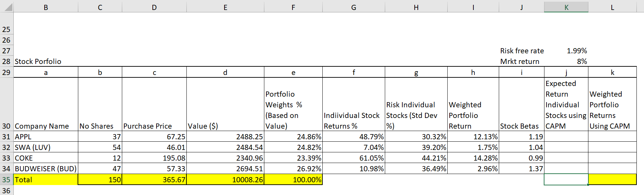Click the selected active cell in row 35
The width and height of the screenshot is (644, 195).
(566, 180)
